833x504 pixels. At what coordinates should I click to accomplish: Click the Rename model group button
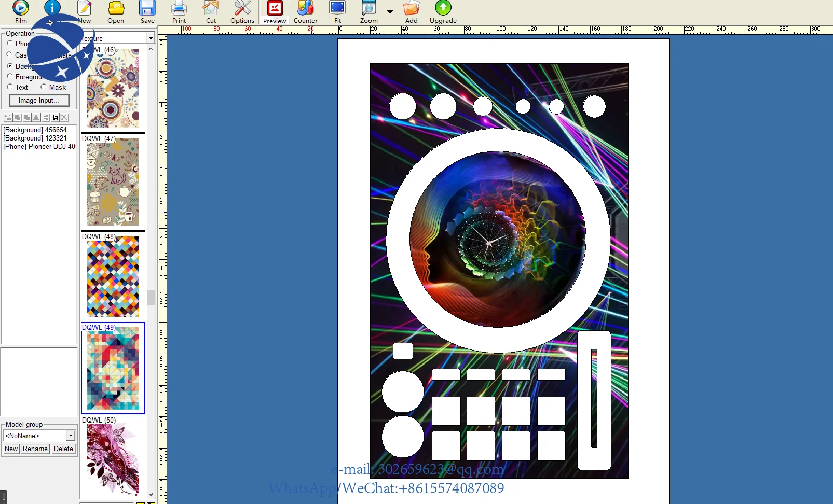coord(35,449)
